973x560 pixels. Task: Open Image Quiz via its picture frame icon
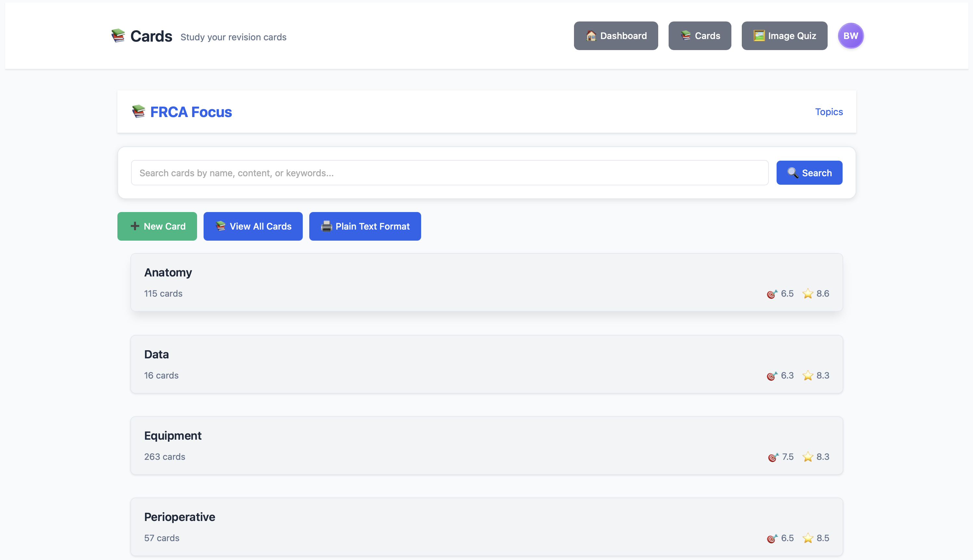coord(758,35)
